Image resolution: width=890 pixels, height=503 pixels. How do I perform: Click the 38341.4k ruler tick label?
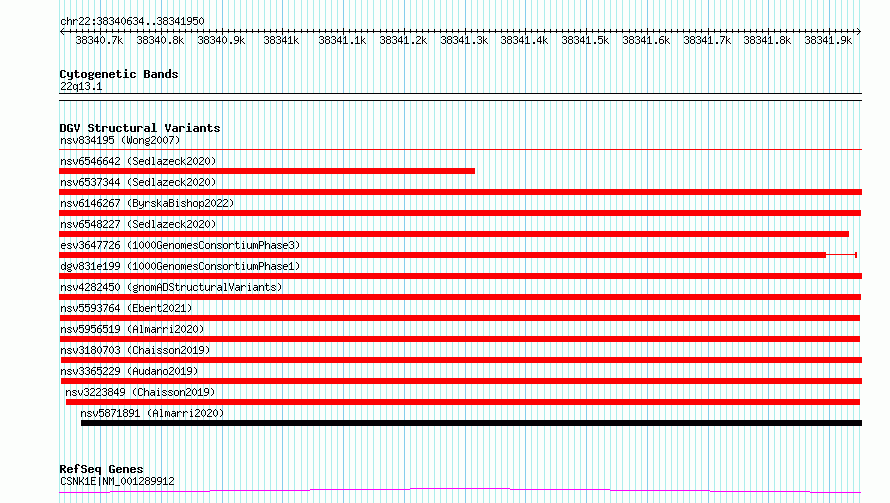524,40
